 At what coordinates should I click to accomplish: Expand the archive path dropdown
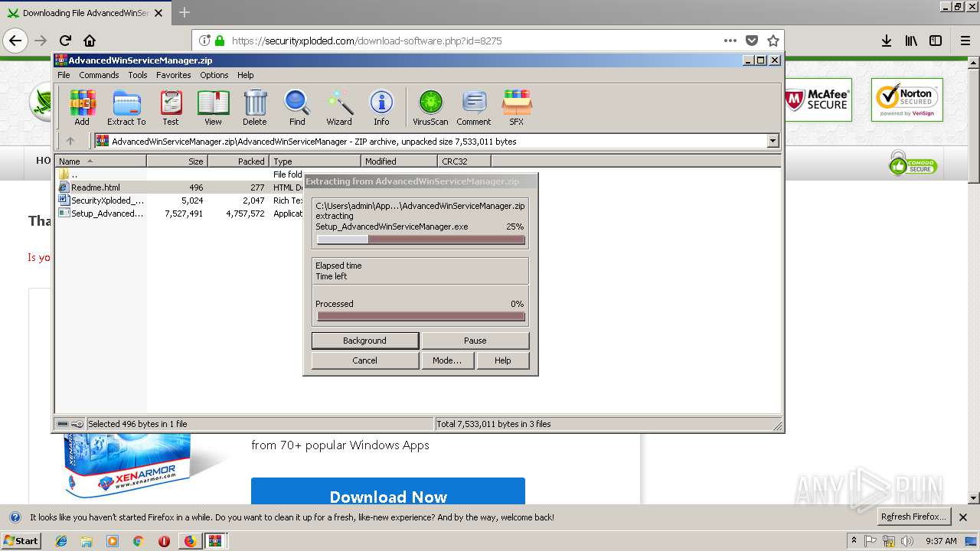(773, 141)
